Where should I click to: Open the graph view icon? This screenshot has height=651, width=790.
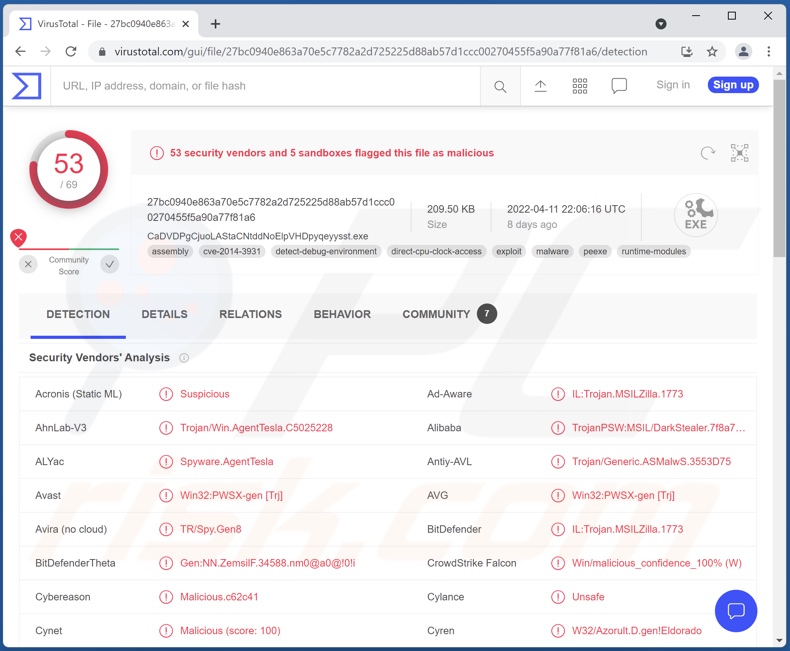(x=739, y=153)
